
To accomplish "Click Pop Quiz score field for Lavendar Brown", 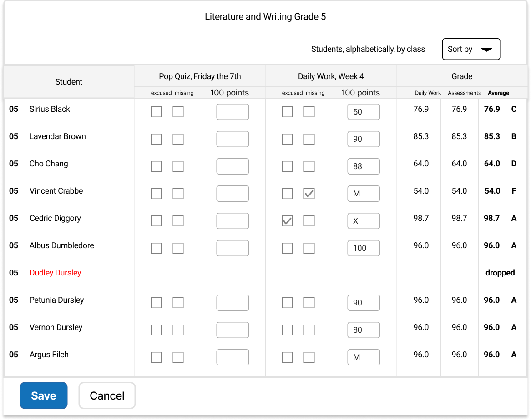I will tap(233, 139).
